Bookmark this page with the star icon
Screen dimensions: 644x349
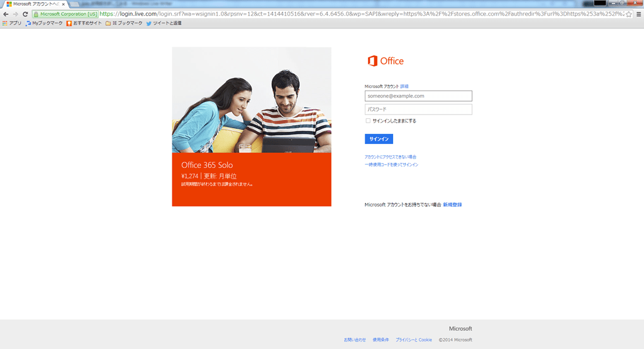tap(629, 14)
